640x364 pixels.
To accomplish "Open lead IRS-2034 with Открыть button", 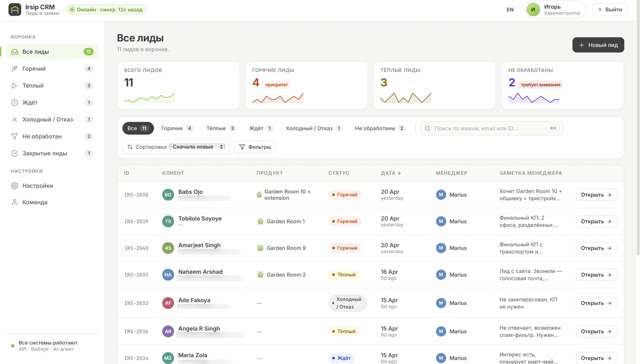I will point(596,358).
